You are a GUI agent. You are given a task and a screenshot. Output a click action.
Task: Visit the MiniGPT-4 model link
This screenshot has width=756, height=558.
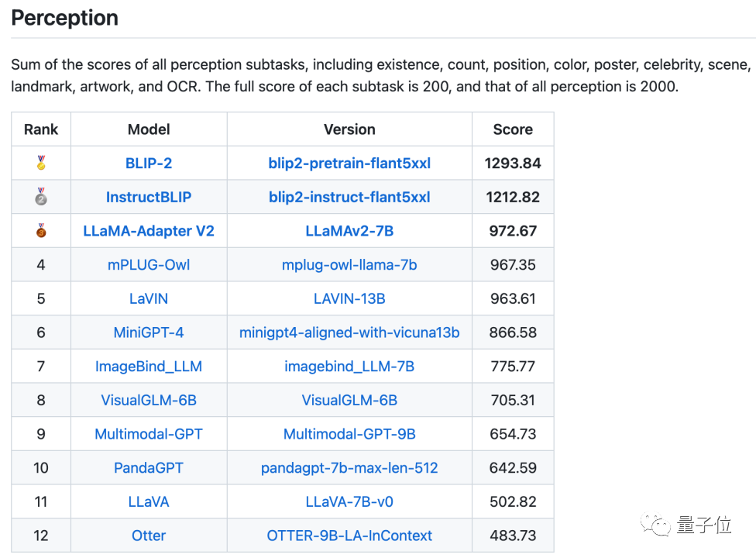(x=149, y=332)
